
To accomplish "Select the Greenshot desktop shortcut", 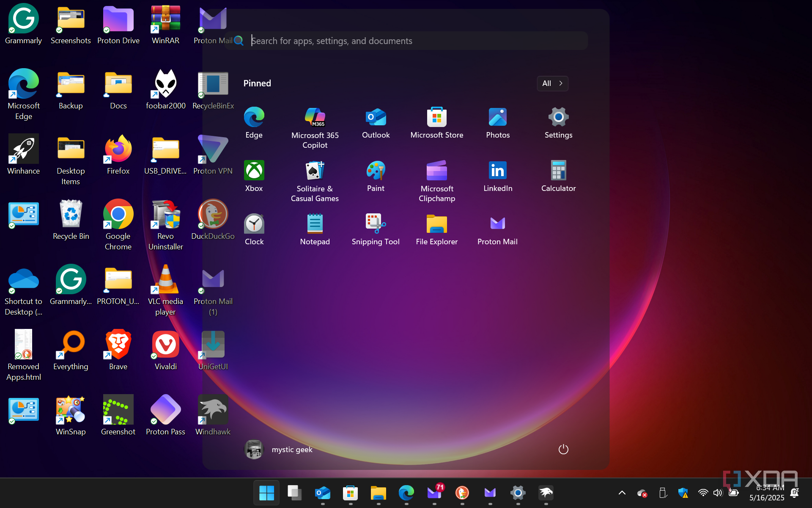I will point(118,416).
